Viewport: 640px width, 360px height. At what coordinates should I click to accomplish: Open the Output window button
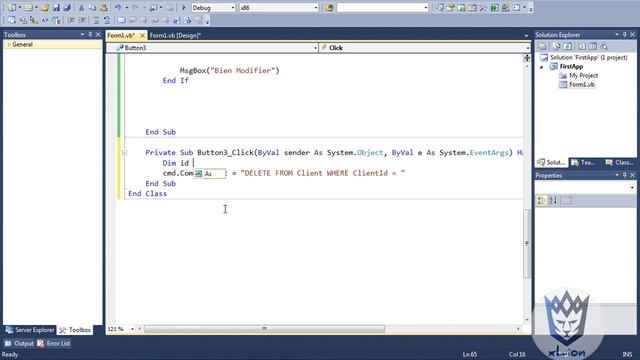coord(19,344)
